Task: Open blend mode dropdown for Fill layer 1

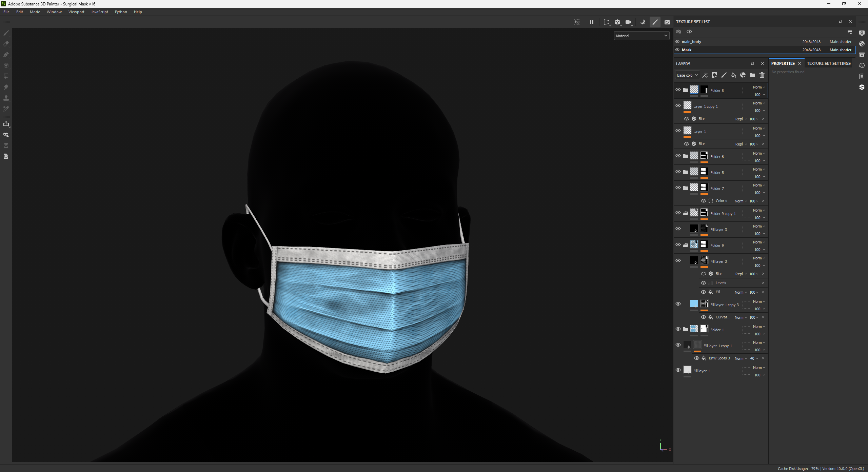Action: [x=759, y=368]
